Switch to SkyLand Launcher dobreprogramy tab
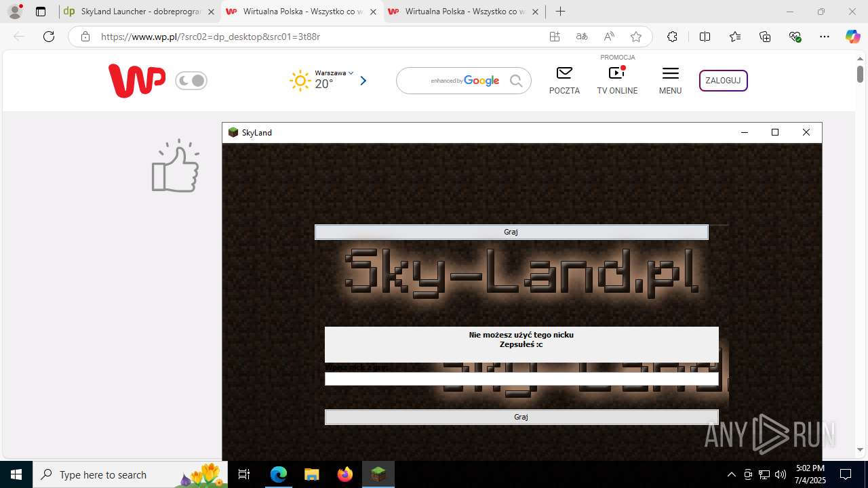 point(139,12)
